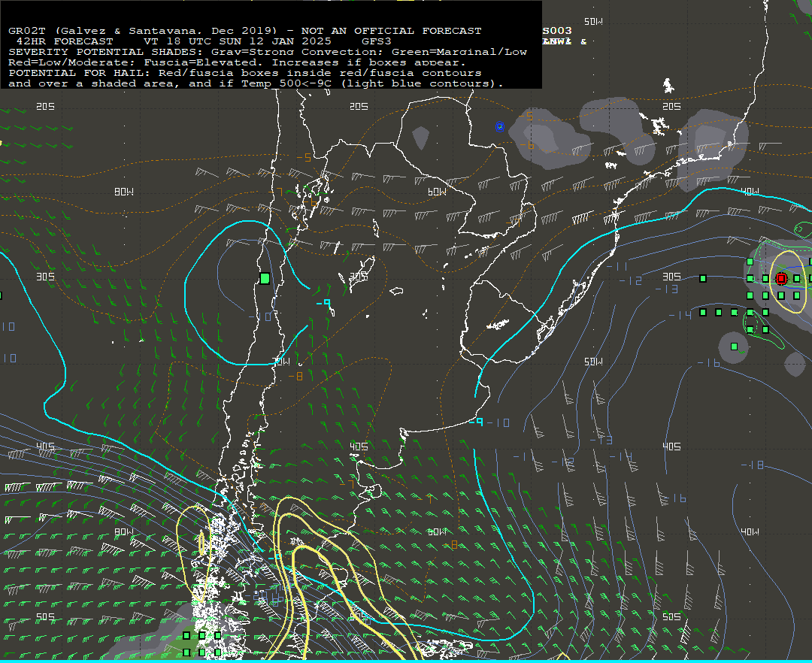Click the large green box over Chile
Image resolution: width=812 pixels, height=663 pixels.
pos(265,278)
